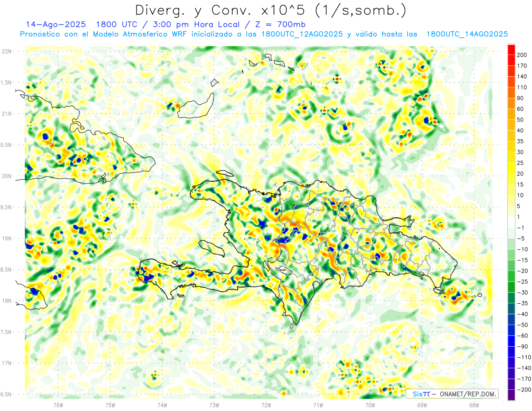Click the '8.5N' latitude label
The image size is (532, 411).
coord(7,270)
